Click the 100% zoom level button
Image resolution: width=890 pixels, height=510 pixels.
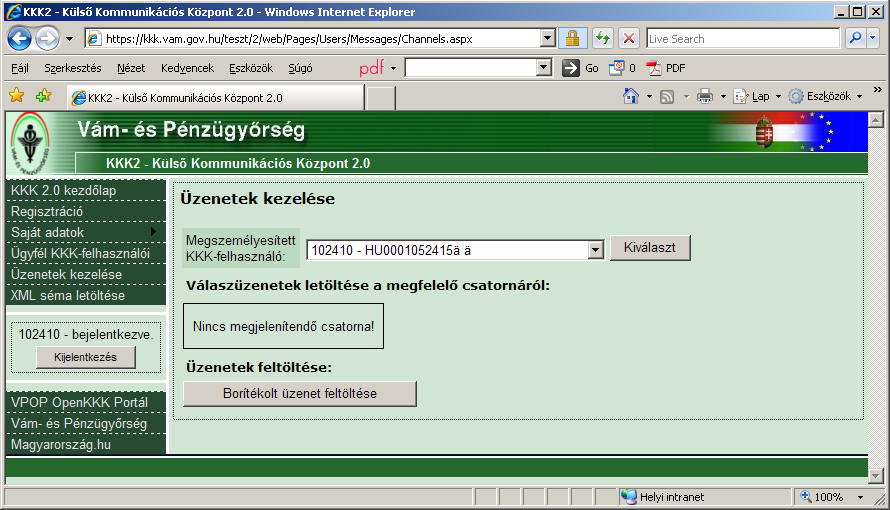tap(822, 497)
